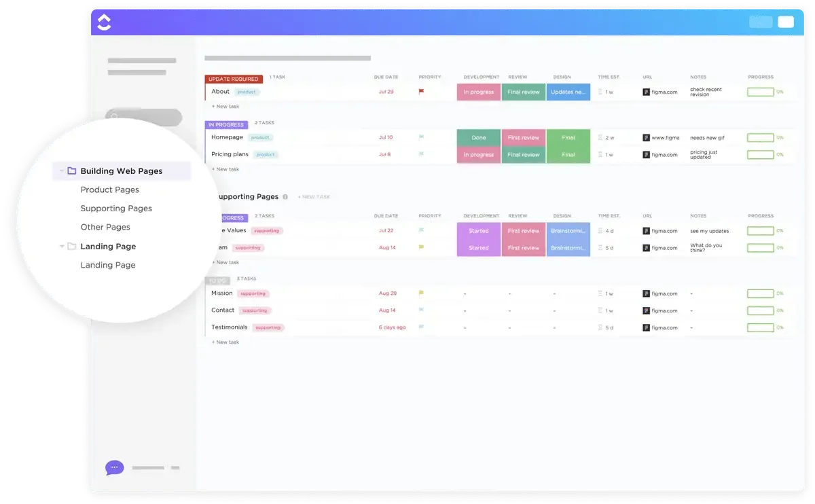Click the Figma icon in Homepage row
815x504 pixels.
pyautogui.click(x=647, y=137)
